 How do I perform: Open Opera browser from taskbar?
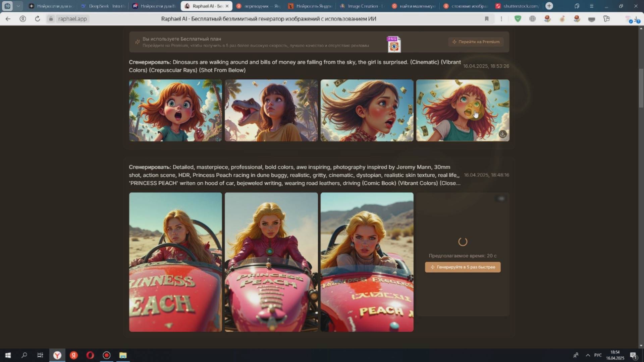pyautogui.click(x=90, y=355)
